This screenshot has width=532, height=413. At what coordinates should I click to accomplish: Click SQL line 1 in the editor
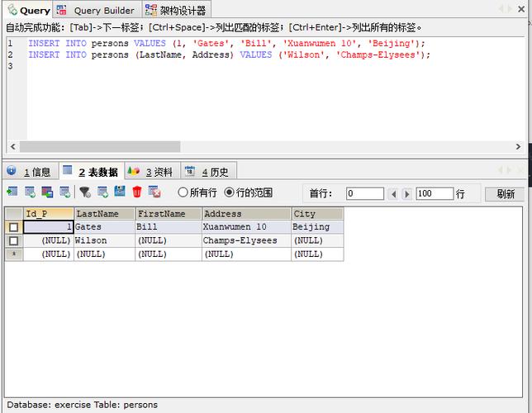point(226,44)
